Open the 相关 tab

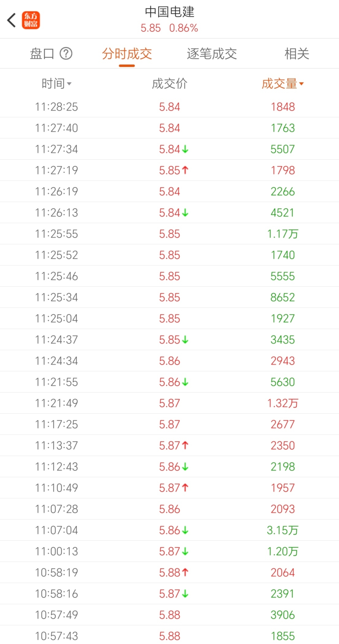(296, 54)
